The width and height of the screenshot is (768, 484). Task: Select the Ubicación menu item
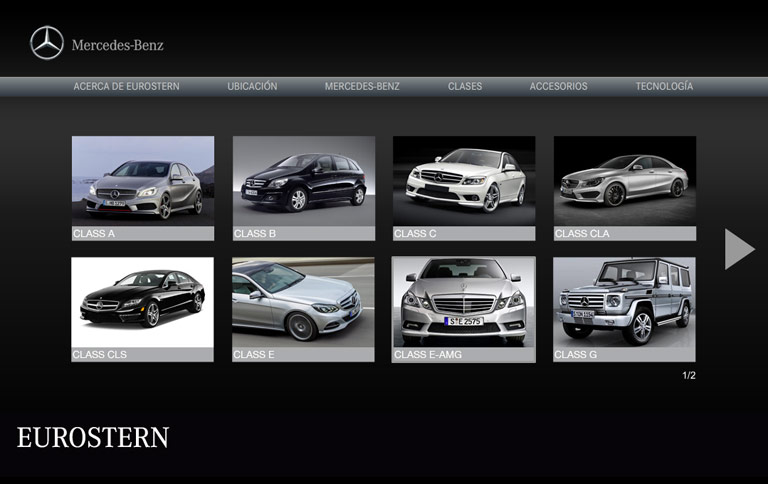tap(252, 87)
